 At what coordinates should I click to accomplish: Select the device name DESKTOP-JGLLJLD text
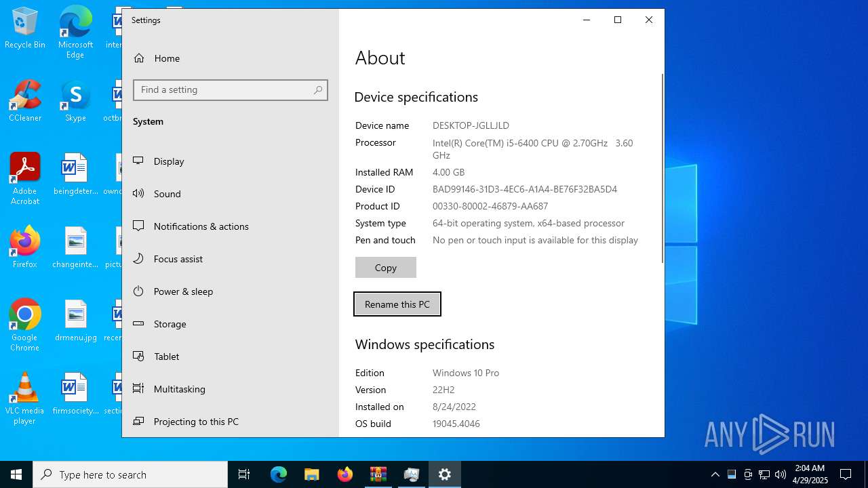471,125
